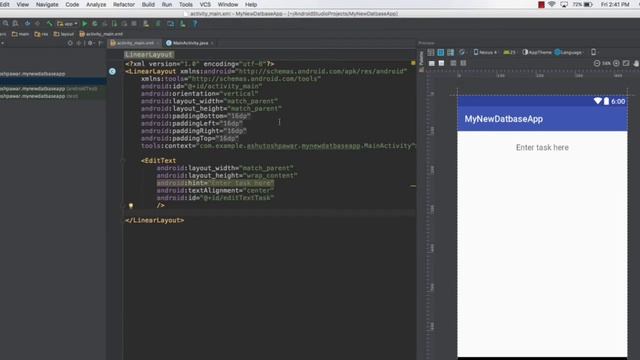Click the yellow warning marker atop editor stripe

point(413,63)
